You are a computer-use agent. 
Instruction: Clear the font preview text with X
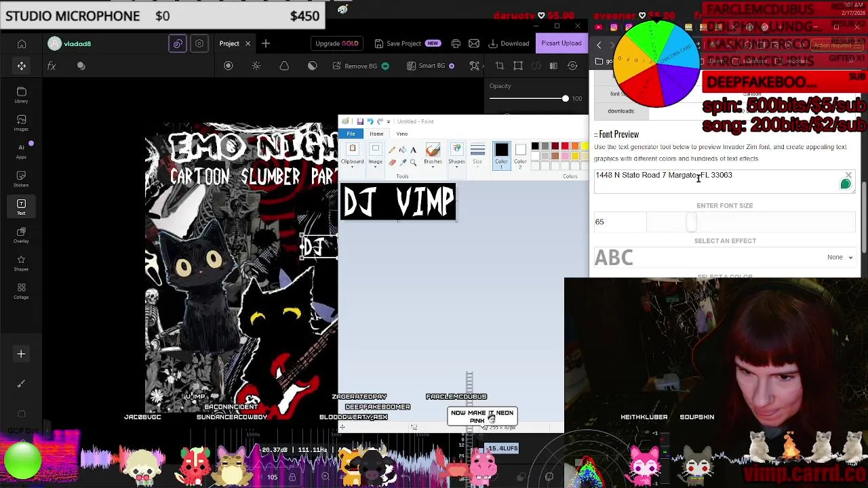[x=848, y=176]
